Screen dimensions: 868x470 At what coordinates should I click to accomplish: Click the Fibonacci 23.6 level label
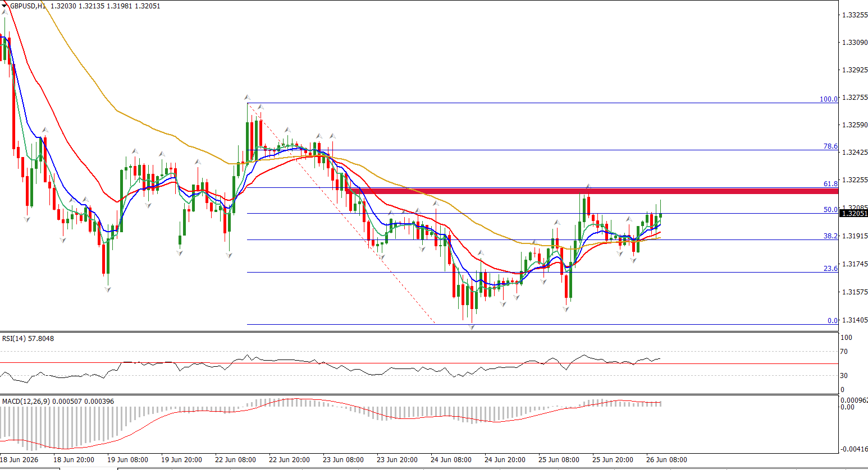pyautogui.click(x=830, y=269)
